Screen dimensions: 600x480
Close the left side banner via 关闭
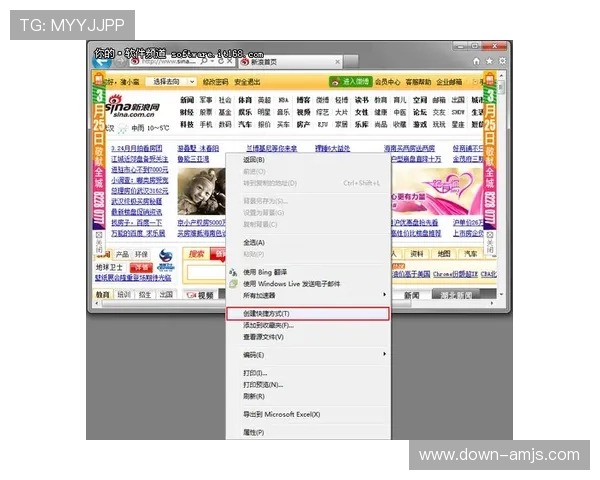[x=99, y=242]
